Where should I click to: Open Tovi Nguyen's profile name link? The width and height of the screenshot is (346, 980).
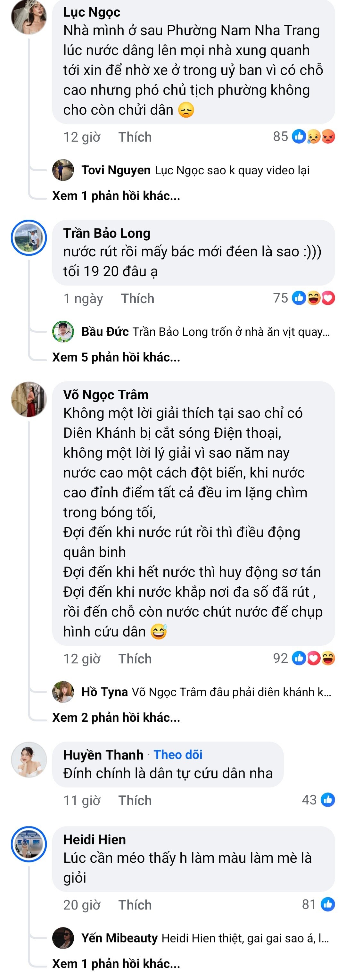[x=116, y=170]
